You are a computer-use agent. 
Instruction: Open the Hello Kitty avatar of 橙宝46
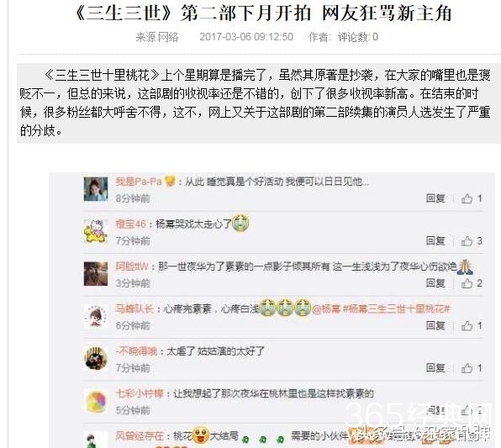[x=96, y=231]
